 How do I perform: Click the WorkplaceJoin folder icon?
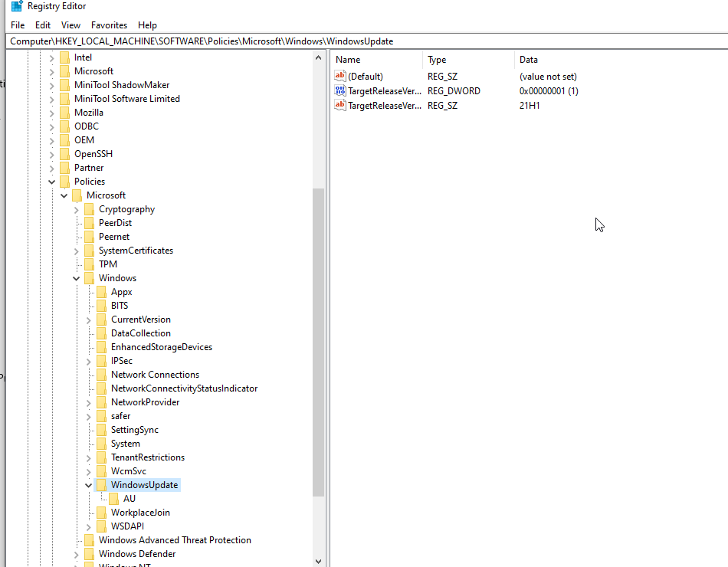(102, 513)
